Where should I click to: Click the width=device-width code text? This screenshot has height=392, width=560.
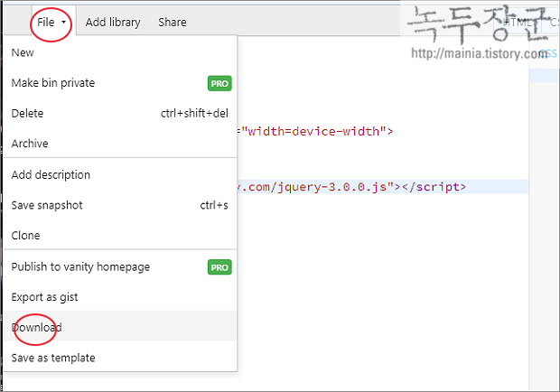coord(313,131)
